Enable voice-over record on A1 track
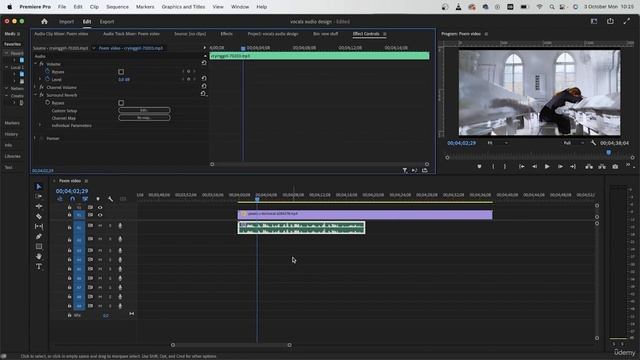 point(120,226)
